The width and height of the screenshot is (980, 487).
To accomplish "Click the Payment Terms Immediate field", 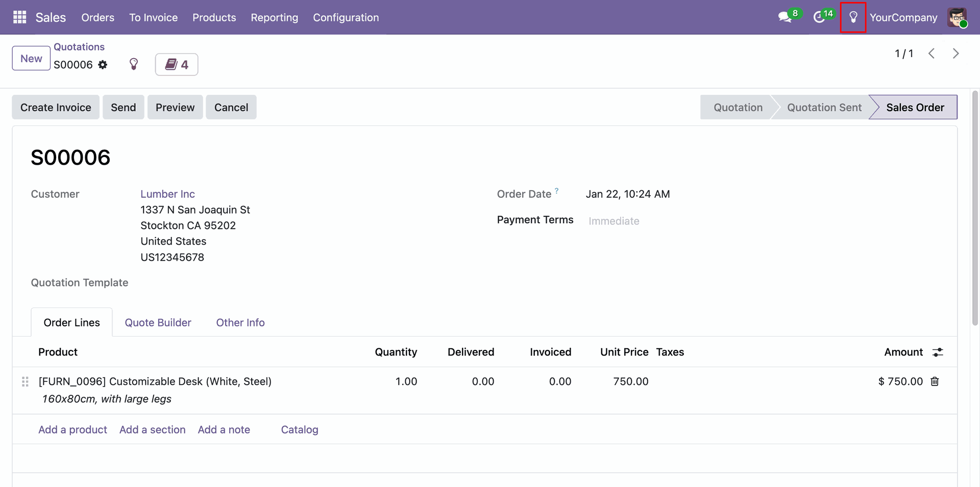I will tap(614, 221).
